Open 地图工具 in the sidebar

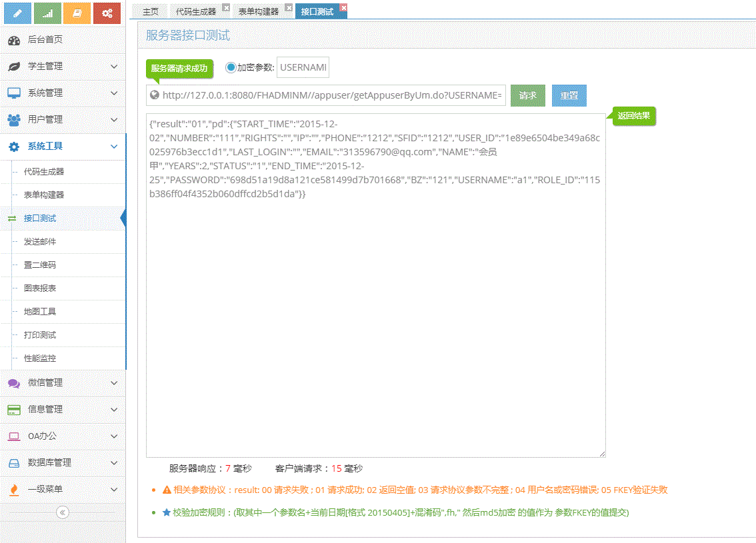tap(40, 312)
